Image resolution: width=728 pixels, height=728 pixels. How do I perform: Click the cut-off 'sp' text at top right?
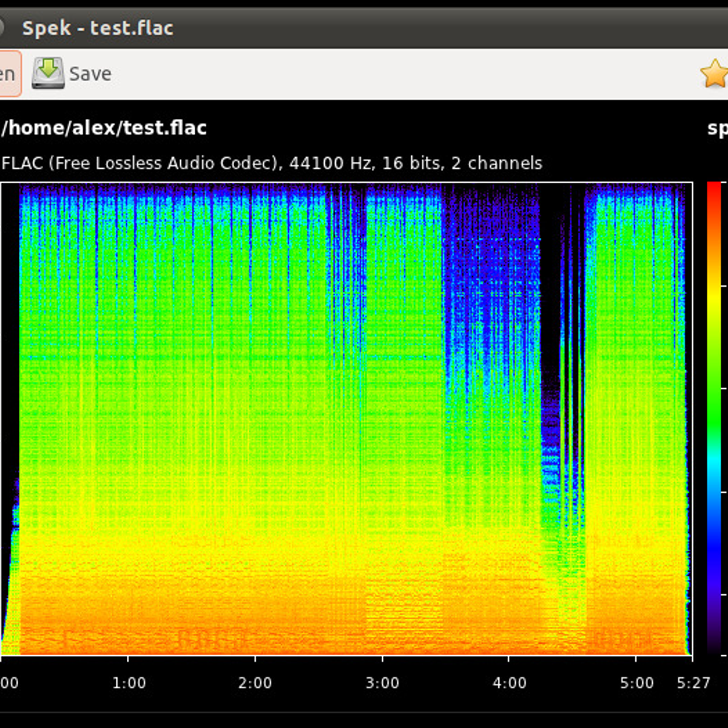(x=718, y=128)
